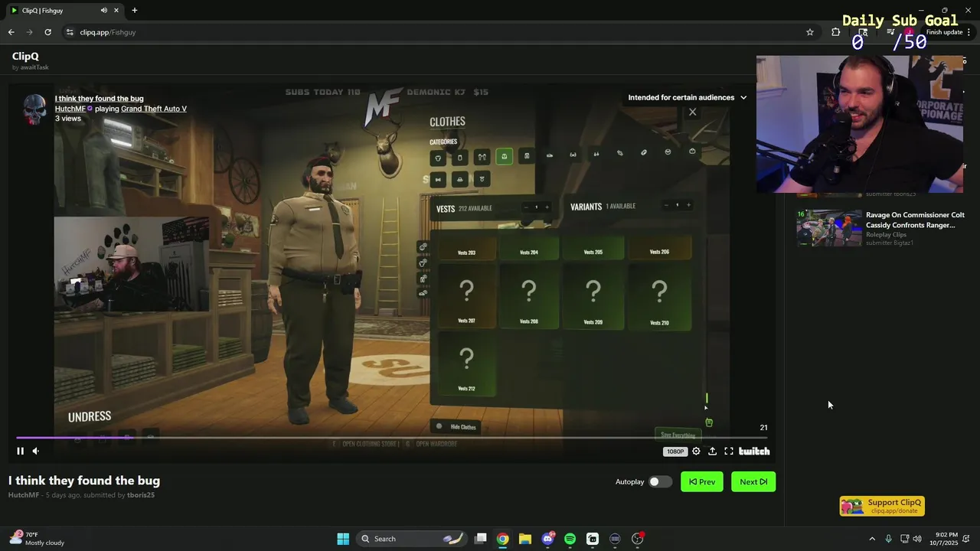Viewport: 980px width, 551px height.
Task: Toggle the Autoplay switch
Action: point(660,481)
